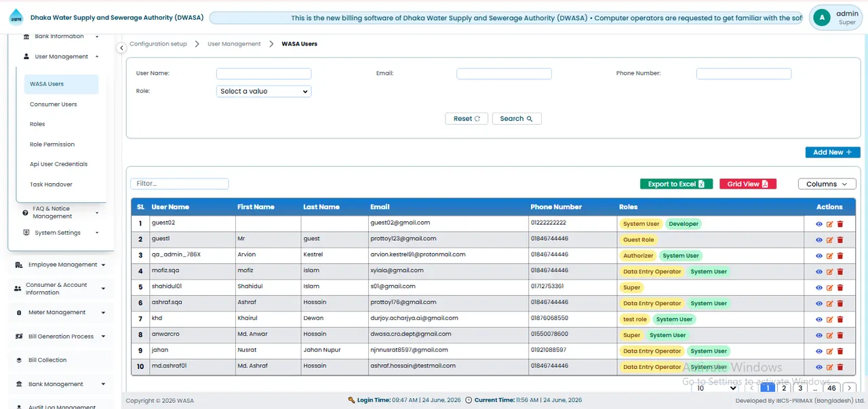
Task: Focus the User Name input field
Action: [264, 74]
